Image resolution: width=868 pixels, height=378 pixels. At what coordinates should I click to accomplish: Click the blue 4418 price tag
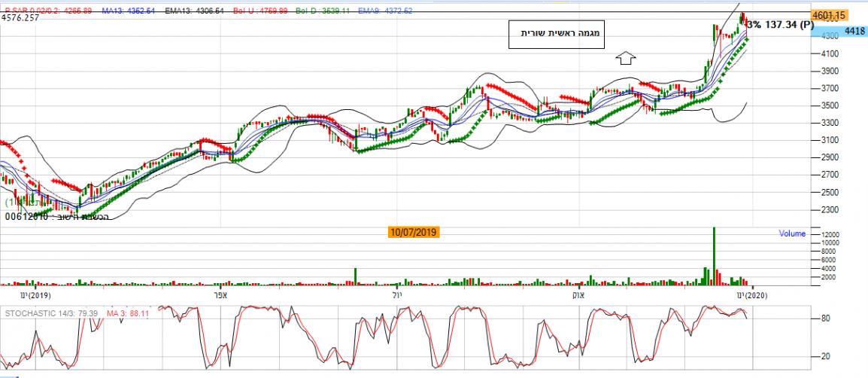pyautogui.click(x=854, y=32)
